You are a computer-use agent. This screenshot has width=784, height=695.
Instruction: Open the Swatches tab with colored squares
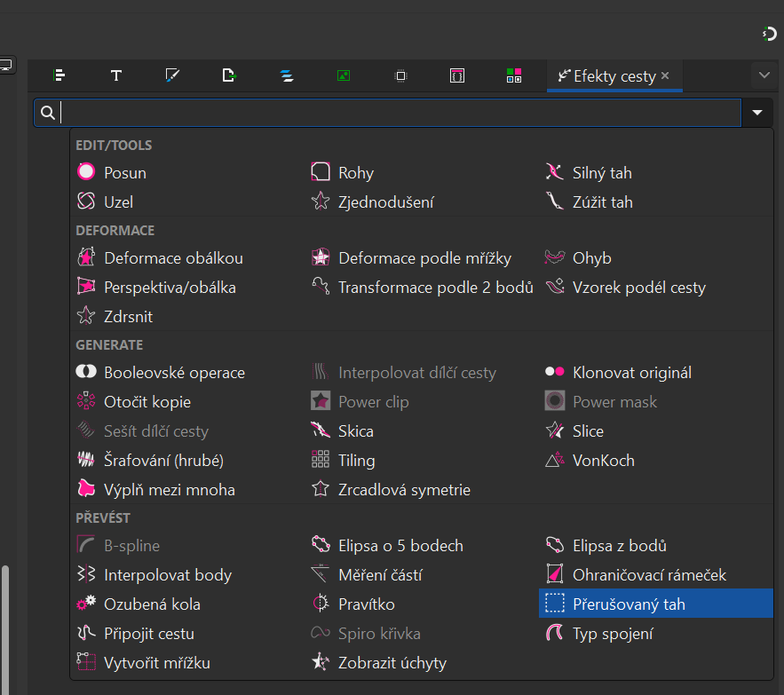[513, 75]
